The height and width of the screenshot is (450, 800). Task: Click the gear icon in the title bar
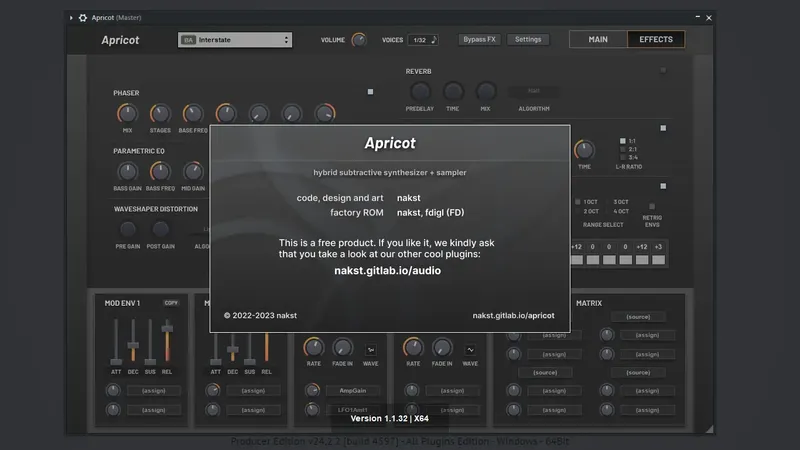pyautogui.click(x=83, y=18)
